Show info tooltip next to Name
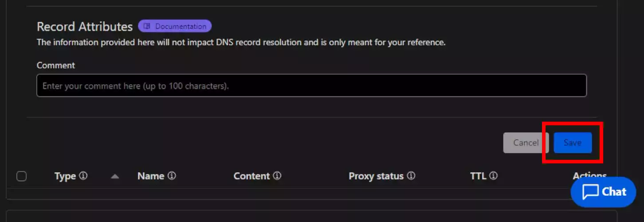644x222 pixels. coord(172,176)
